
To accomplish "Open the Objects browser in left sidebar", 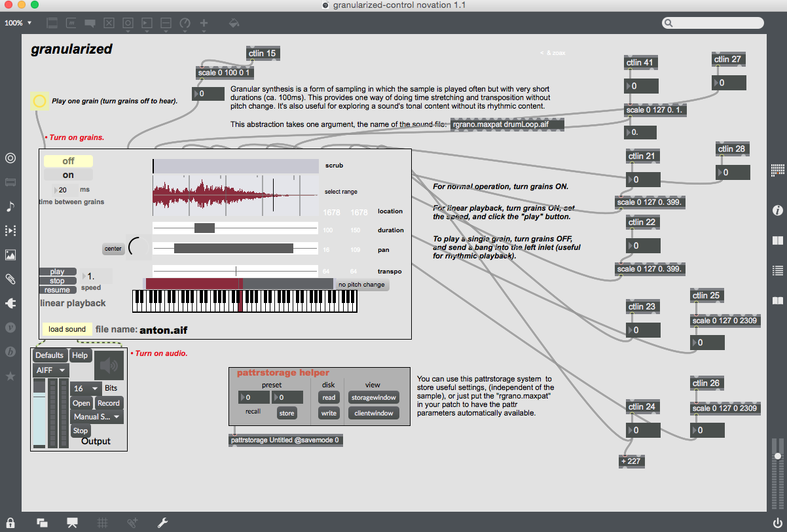I will point(10,158).
